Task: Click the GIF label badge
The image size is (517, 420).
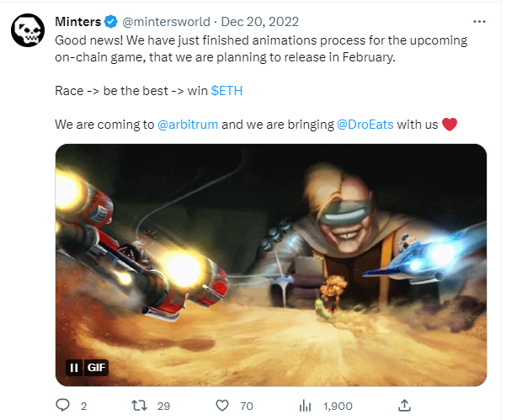Action: coord(96,367)
